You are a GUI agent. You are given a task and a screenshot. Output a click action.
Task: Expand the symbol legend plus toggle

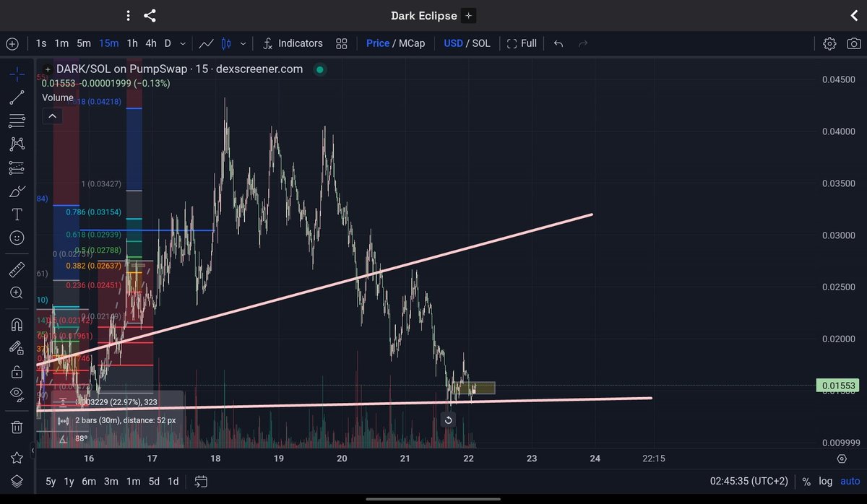[48, 69]
